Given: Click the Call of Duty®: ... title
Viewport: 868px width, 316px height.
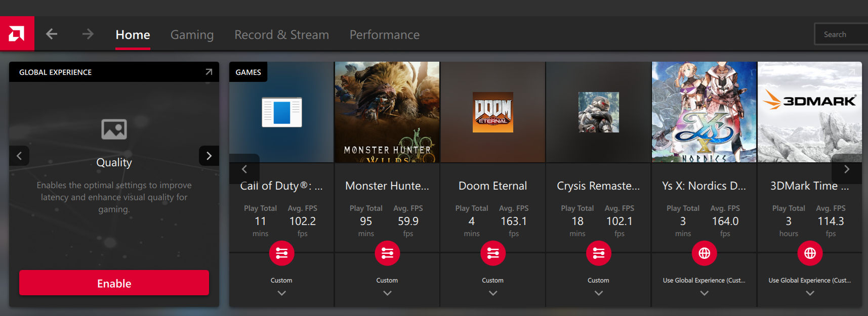Looking at the screenshot, I should pyautogui.click(x=281, y=186).
